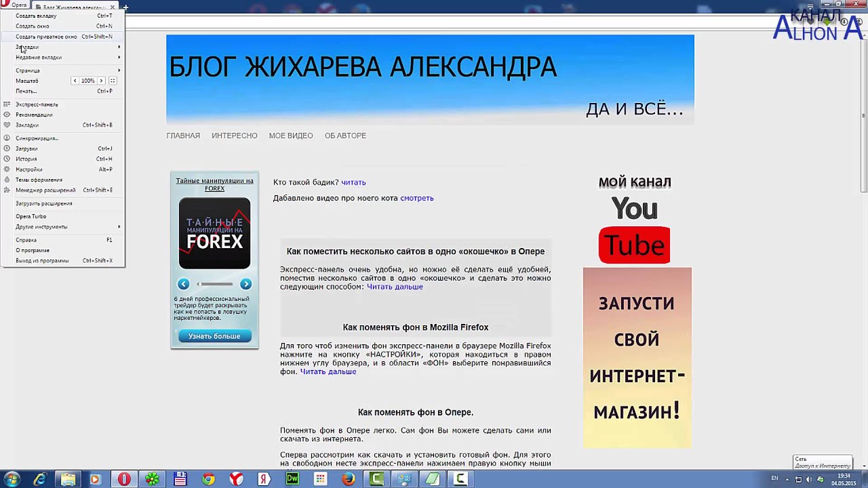This screenshot has height=488, width=868.
Task: Open Dreamweaver Dw icon in taskbar
Action: [x=292, y=479]
